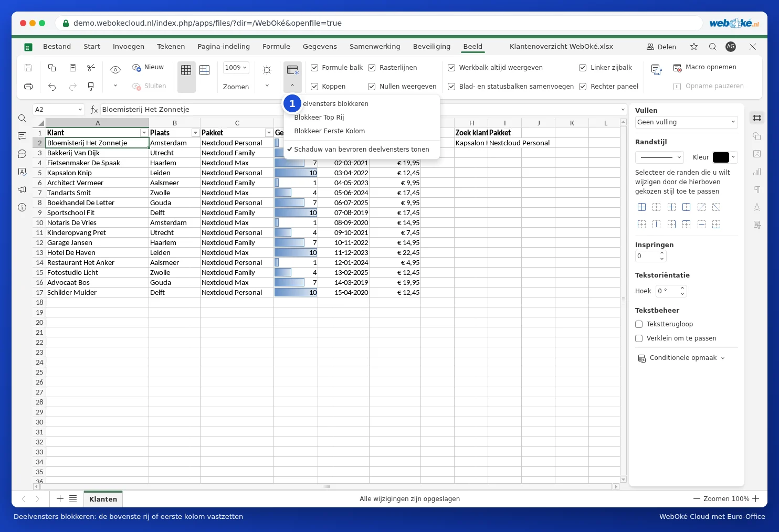779x532 pixels.
Task: Click the cut scissors icon
Action: (x=91, y=68)
